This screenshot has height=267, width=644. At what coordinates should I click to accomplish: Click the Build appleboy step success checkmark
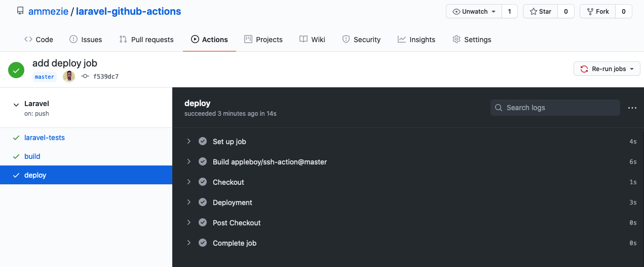[x=203, y=162]
